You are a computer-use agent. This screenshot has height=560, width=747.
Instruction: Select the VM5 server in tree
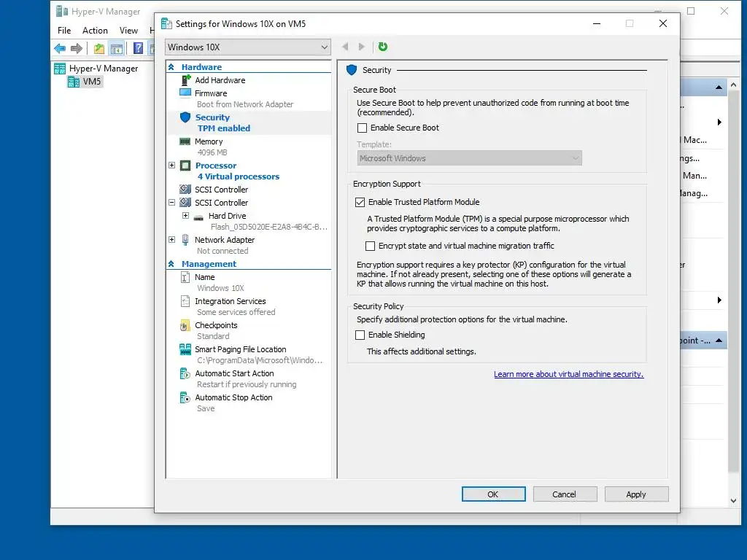[x=92, y=82]
